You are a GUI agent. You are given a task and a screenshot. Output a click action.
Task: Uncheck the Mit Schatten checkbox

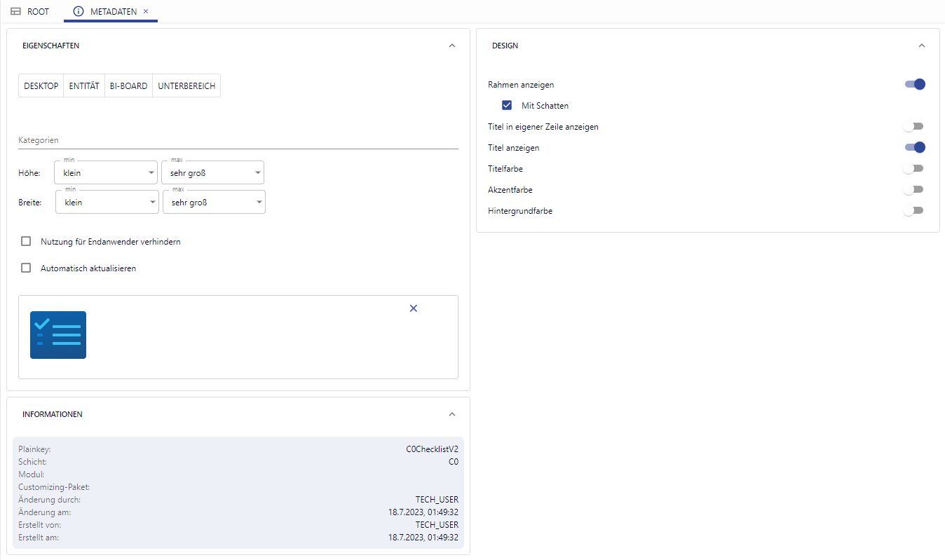pyautogui.click(x=507, y=106)
